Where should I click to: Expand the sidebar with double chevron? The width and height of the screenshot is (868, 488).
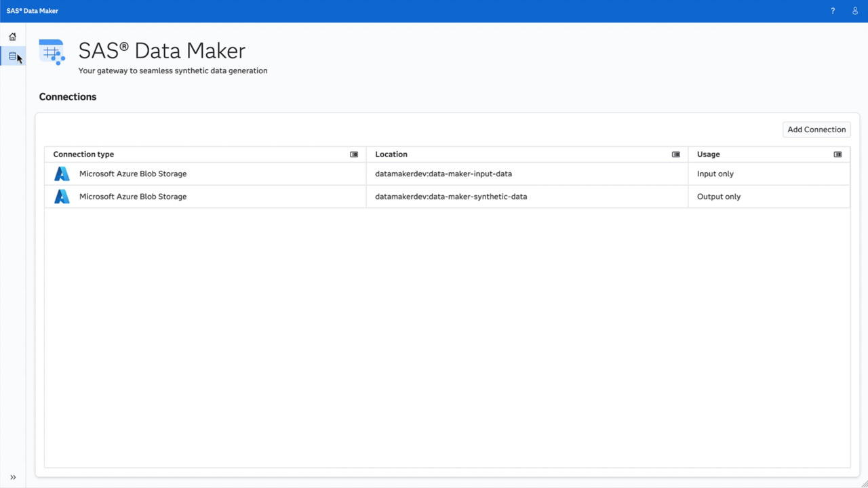point(13,477)
